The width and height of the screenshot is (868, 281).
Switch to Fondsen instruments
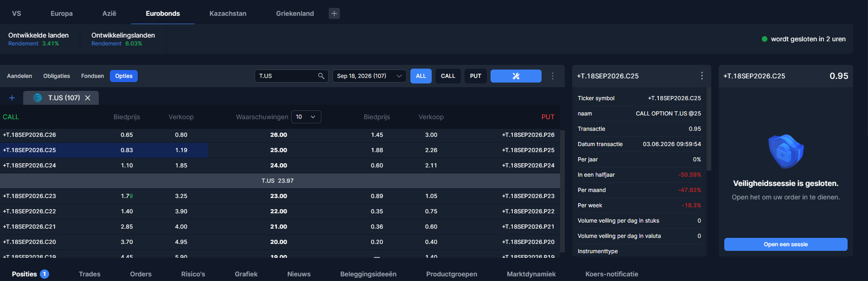92,76
